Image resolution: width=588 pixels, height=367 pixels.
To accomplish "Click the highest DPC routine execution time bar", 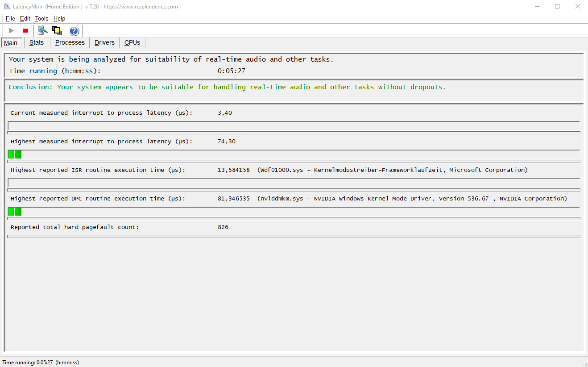I will tap(294, 212).
